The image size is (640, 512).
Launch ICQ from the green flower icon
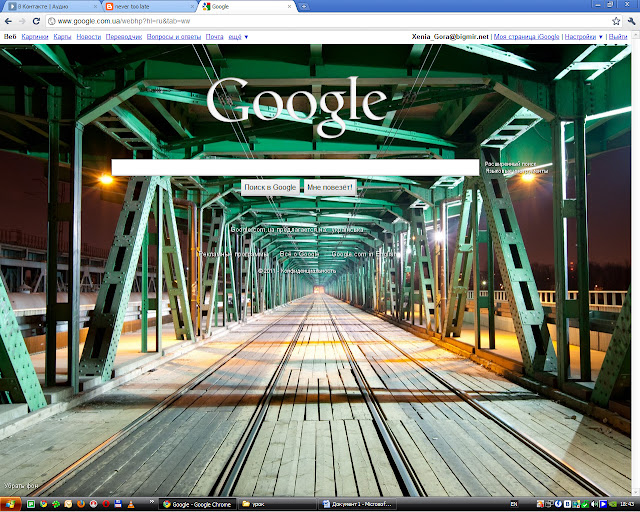[x=56, y=504]
